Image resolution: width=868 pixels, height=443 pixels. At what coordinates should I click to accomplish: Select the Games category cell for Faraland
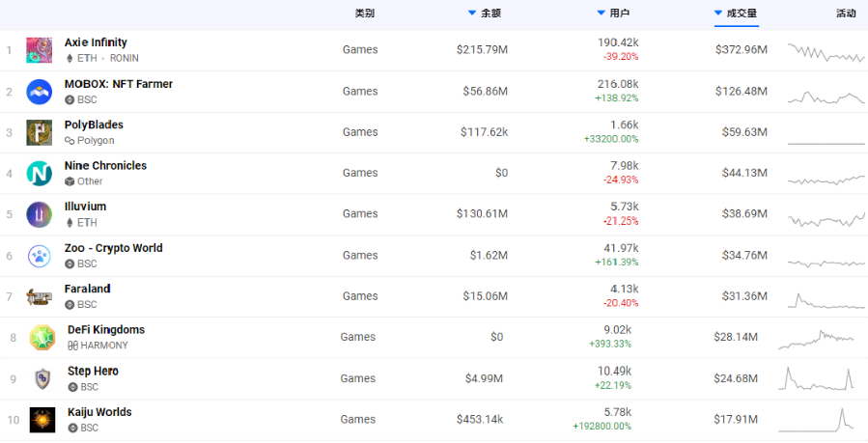click(x=360, y=296)
